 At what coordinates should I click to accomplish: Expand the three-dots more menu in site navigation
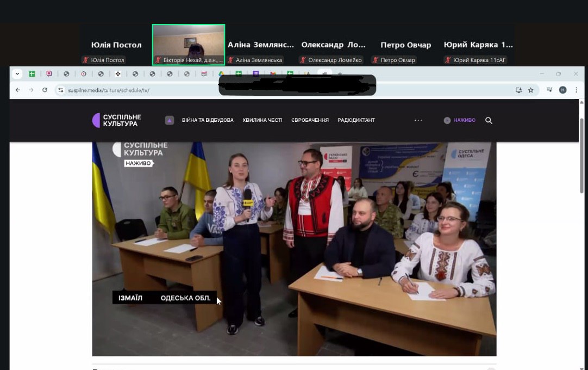tap(418, 120)
